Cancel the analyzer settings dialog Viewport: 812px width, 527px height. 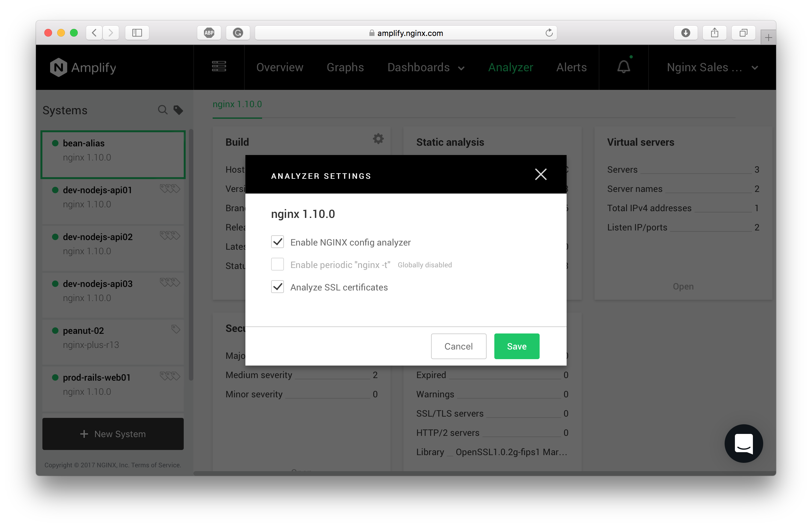coord(458,346)
